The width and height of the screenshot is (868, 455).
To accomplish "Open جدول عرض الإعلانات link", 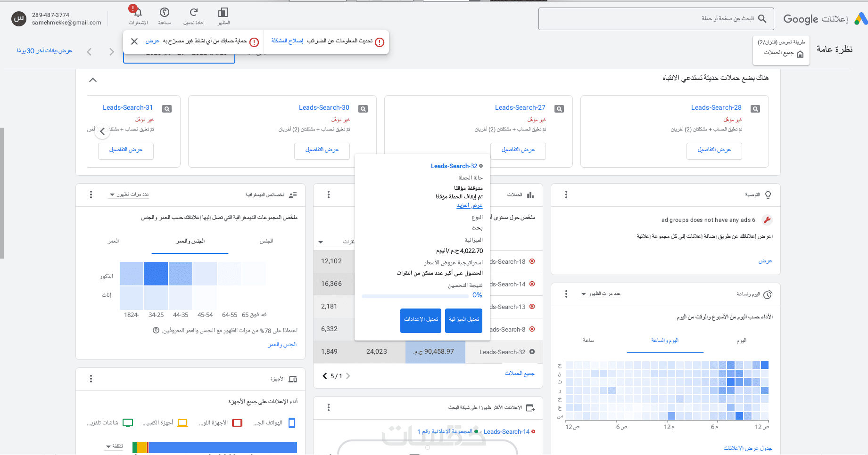I will point(748,448).
